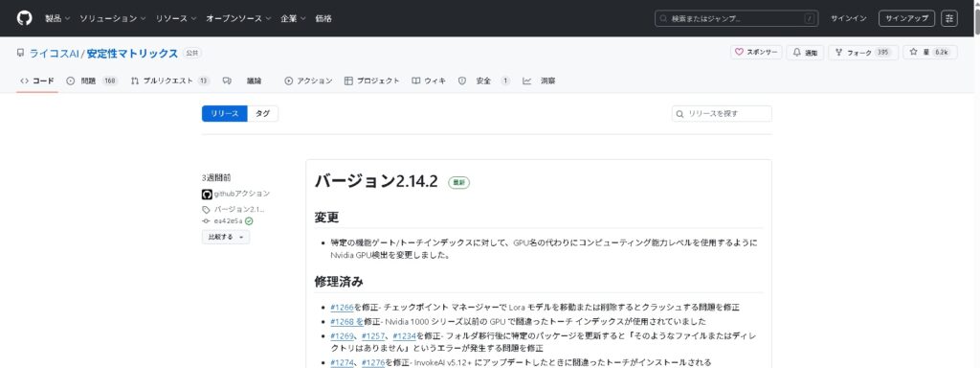The width and height of the screenshot is (980, 368).
Task: Open the 洞察 insights tab
Action: pyautogui.click(x=539, y=80)
